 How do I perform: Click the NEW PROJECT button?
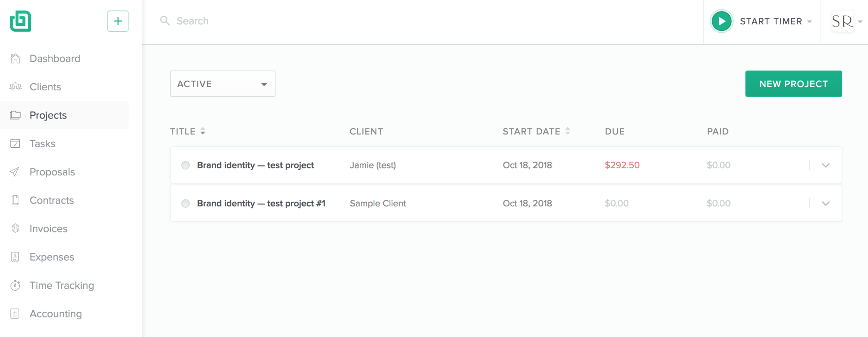click(793, 84)
